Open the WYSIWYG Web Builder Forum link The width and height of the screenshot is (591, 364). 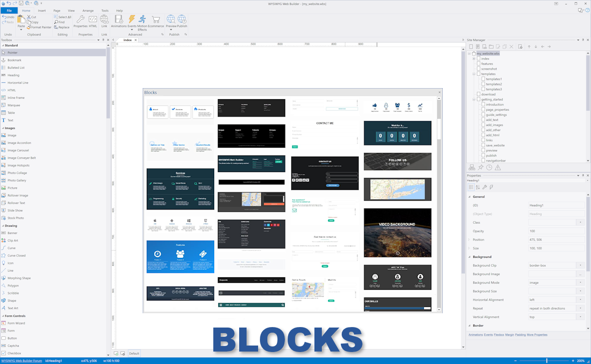[x=21, y=361]
